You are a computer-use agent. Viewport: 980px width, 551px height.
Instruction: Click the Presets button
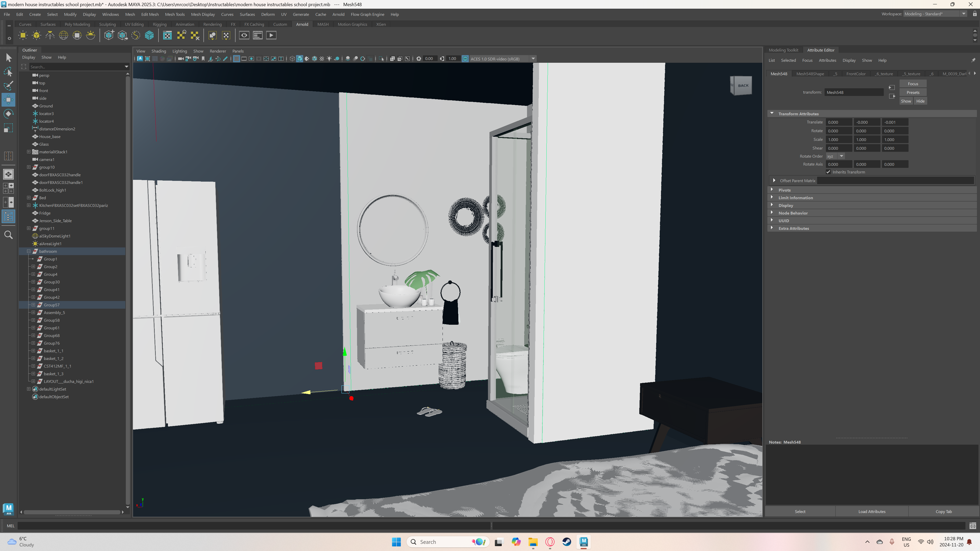click(x=913, y=92)
